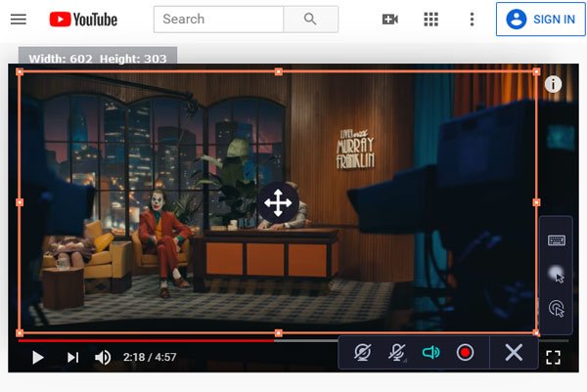The height and width of the screenshot is (392, 587).
Task: Toggle keystroke display keyboard icon
Action: pyautogui.click(x=557, y=240)
